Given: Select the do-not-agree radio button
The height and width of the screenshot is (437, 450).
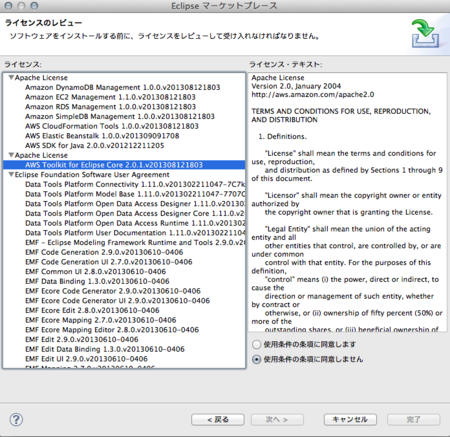Looking at the screenshot, I should [256, 359].
